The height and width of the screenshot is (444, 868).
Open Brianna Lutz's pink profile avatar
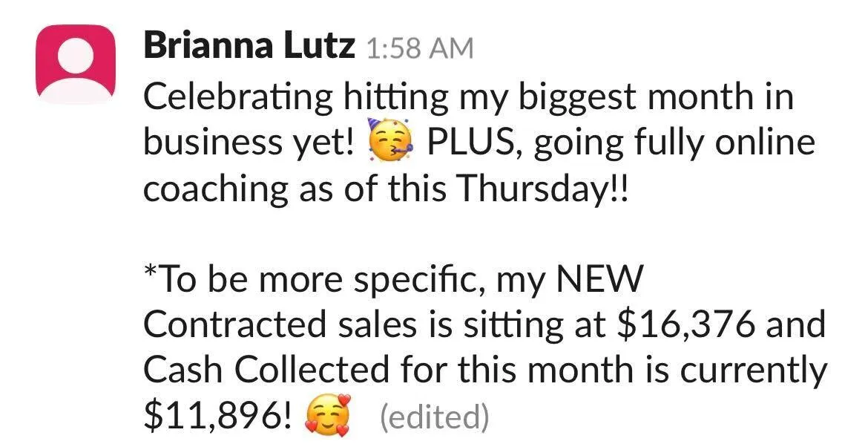tap(75, 65)
